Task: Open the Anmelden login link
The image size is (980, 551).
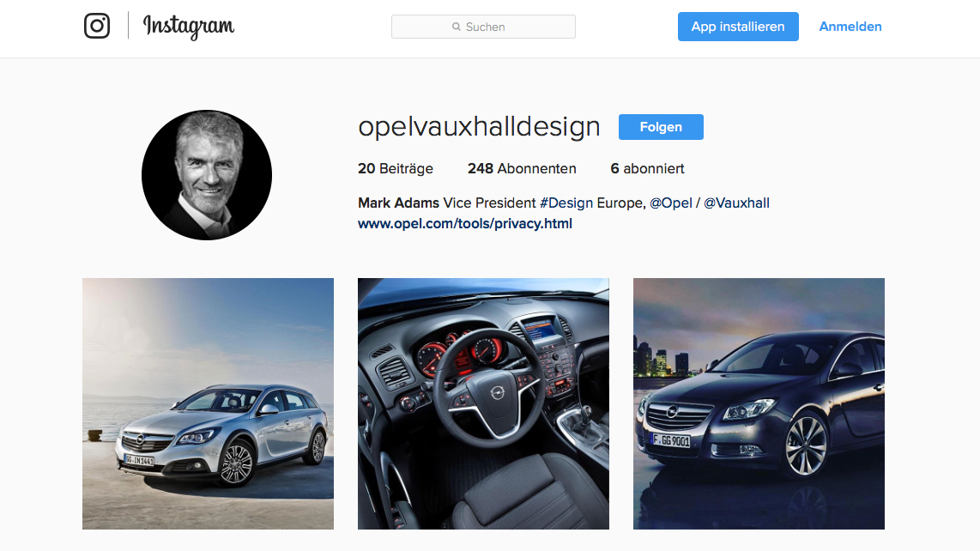Action: coord(850,27)
